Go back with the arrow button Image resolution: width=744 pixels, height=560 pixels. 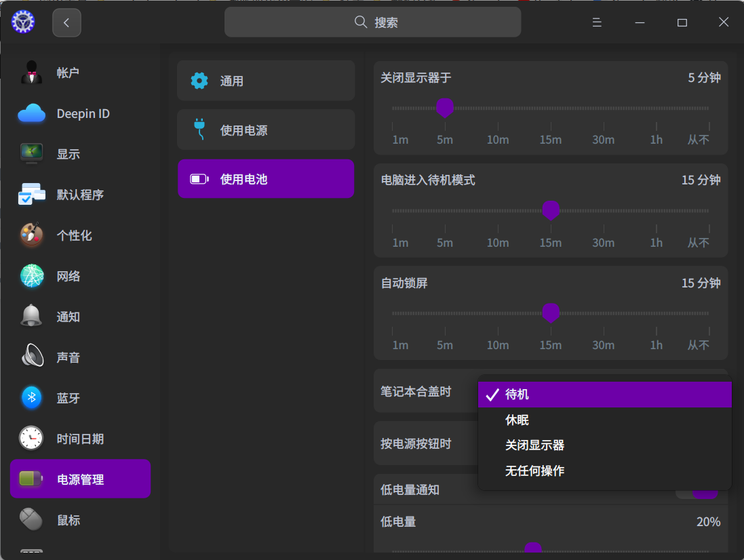coord(66,22)
